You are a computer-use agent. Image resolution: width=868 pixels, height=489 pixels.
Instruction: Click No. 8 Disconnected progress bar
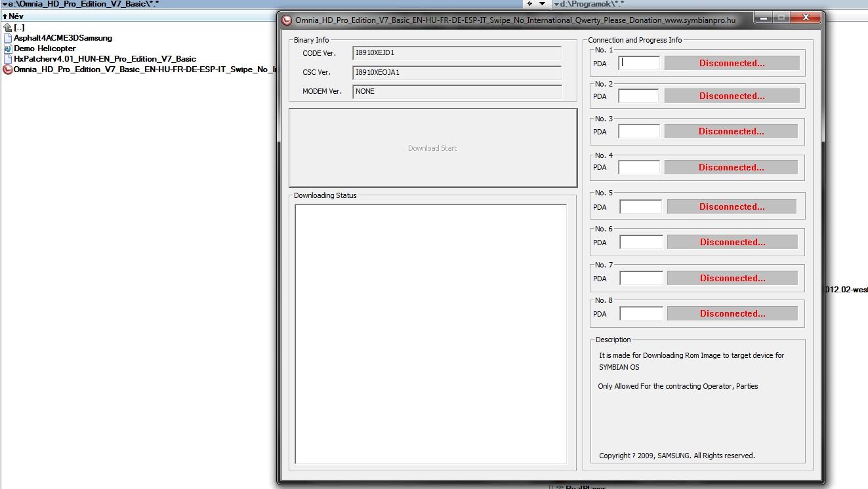pyautogui.click(x=733, y=313)
